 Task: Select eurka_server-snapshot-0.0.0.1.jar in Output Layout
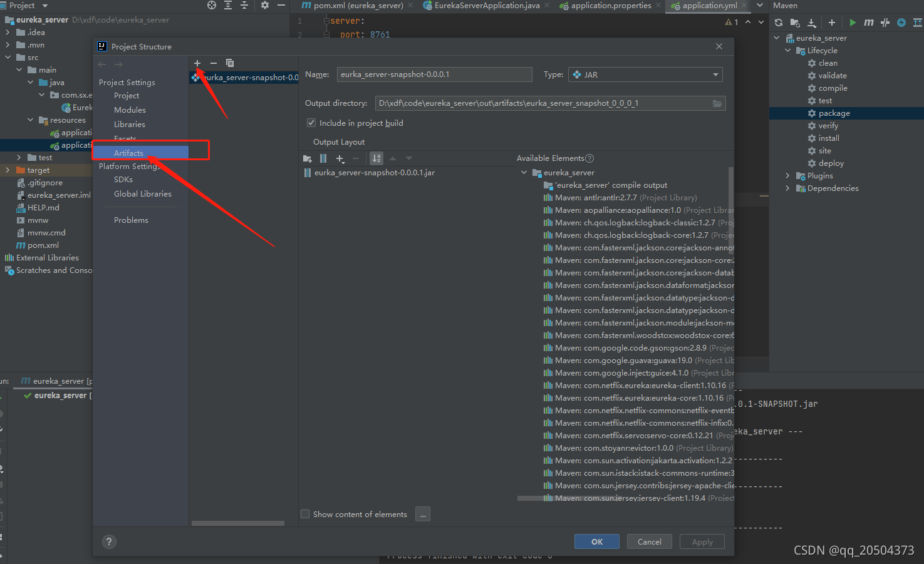375,173
